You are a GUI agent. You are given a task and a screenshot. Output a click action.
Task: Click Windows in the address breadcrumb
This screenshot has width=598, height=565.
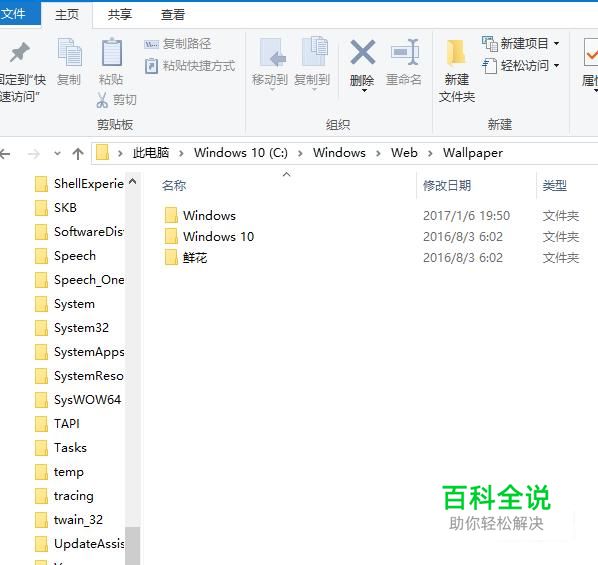[339, 153]
